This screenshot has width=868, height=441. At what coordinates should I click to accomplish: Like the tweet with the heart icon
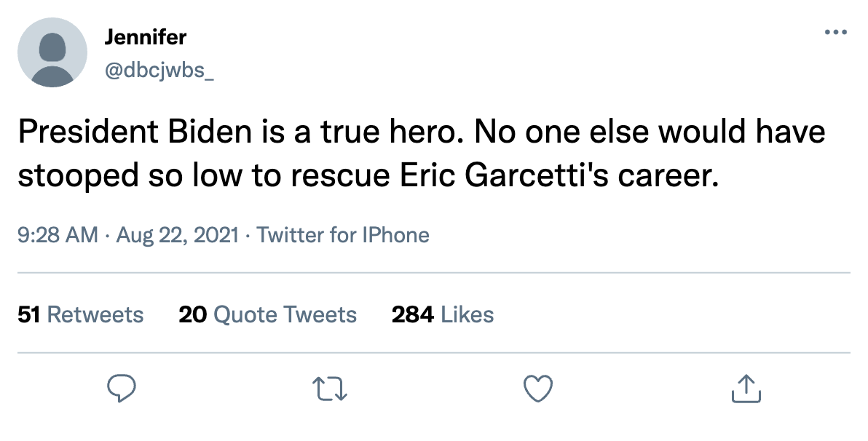(x=539, y=389)
